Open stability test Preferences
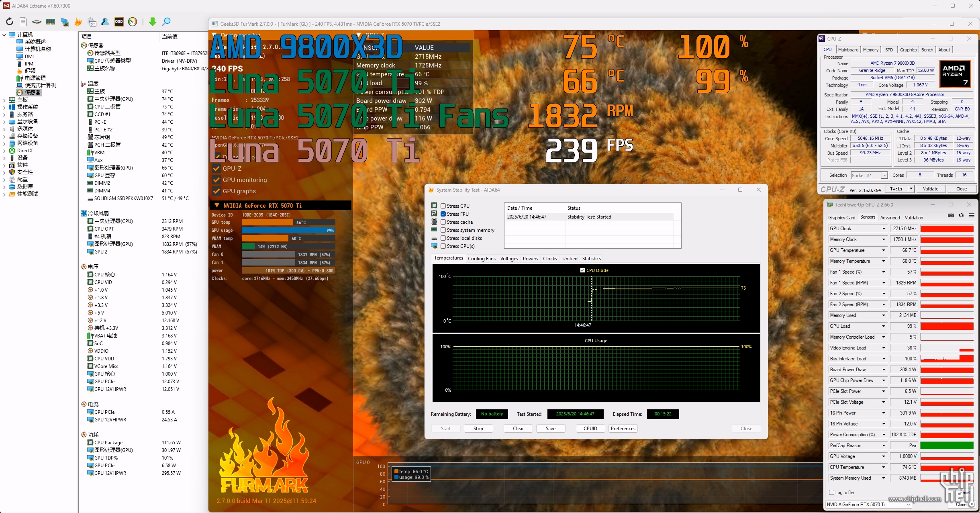This screenshot has width=980, height=513. tap(623, 429)
